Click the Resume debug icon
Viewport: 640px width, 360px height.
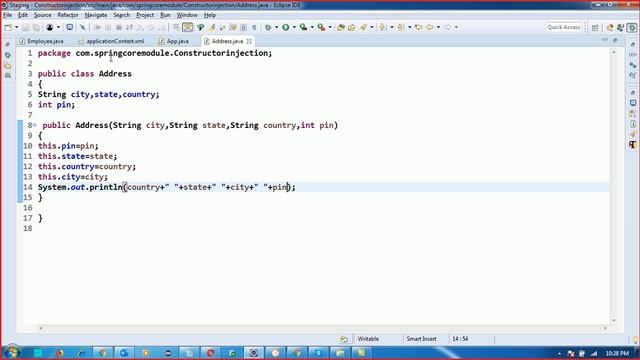(97, 27)
